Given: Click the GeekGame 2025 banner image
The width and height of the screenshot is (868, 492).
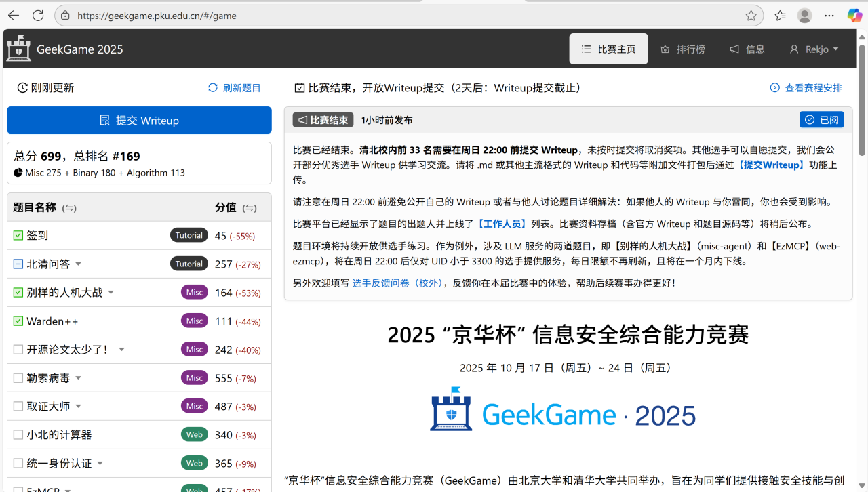Looking at the screenshot, I should point(563,409).
